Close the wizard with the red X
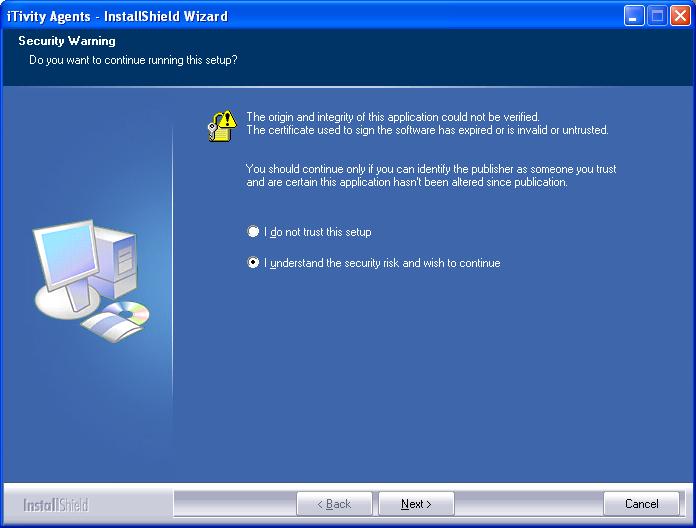Viewport: 696px width, 528px height. click(x=679, y=16)
